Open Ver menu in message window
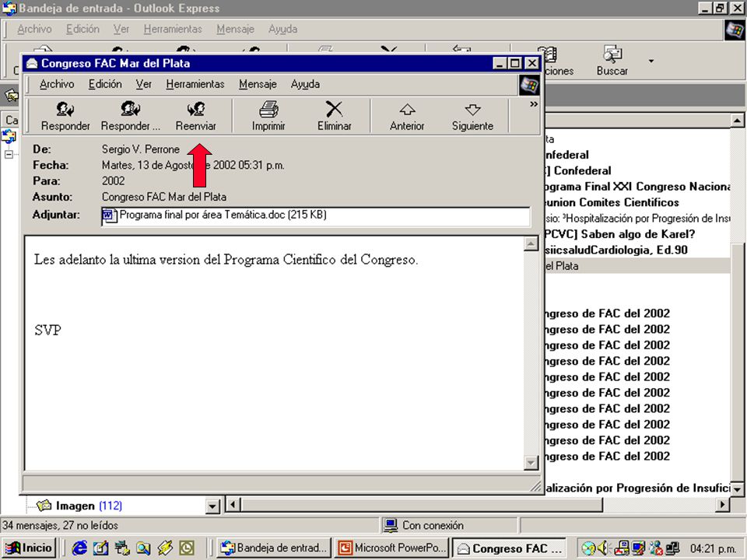747x560 pixels. tap(143, 84)
